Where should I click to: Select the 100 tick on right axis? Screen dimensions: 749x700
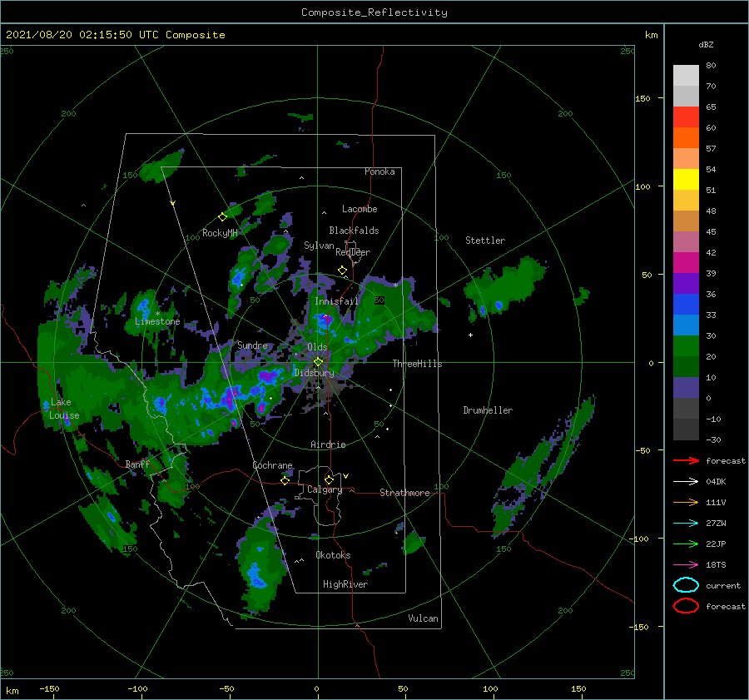point(643,186)
